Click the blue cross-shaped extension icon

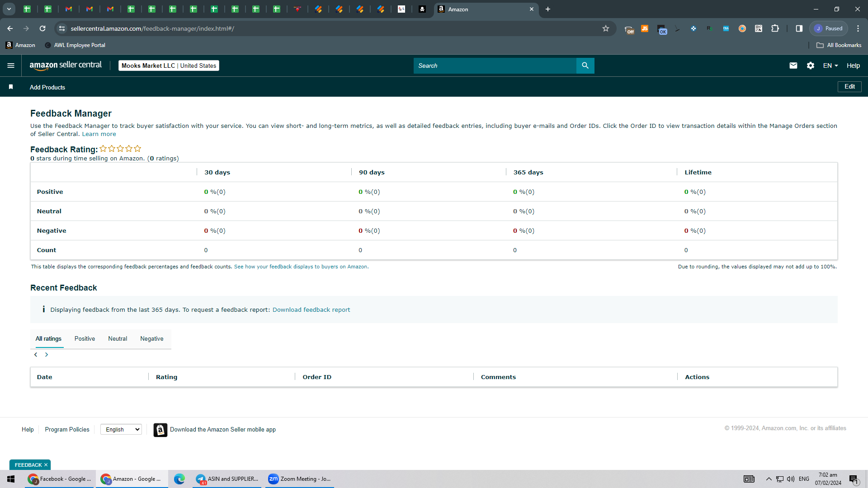(693, 28)
